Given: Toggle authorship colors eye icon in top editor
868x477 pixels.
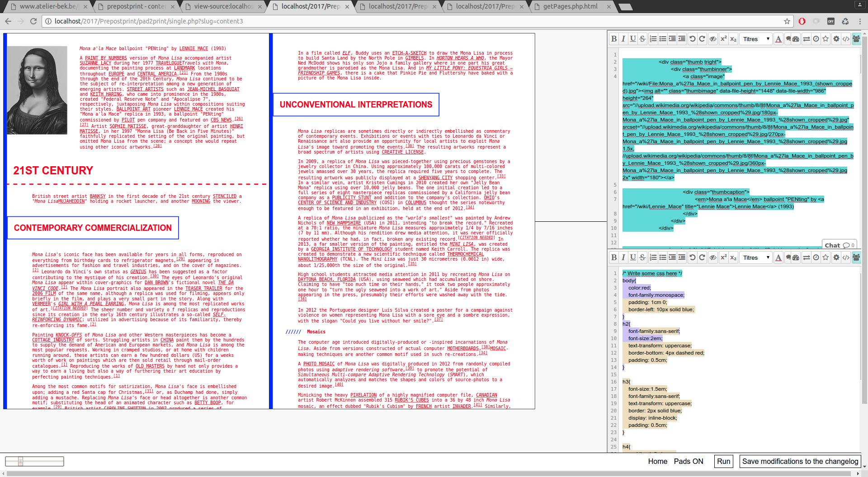Looking at the screenshot, I should click(x=712, y=39).
